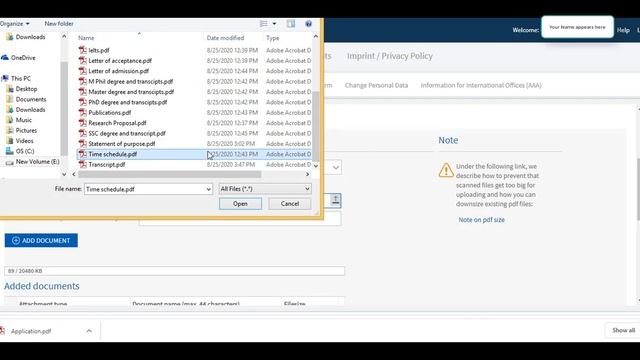The width and height of the screenshot is (640, 360).
Task: Click the Open button
Action: click(x=240, y=204)
